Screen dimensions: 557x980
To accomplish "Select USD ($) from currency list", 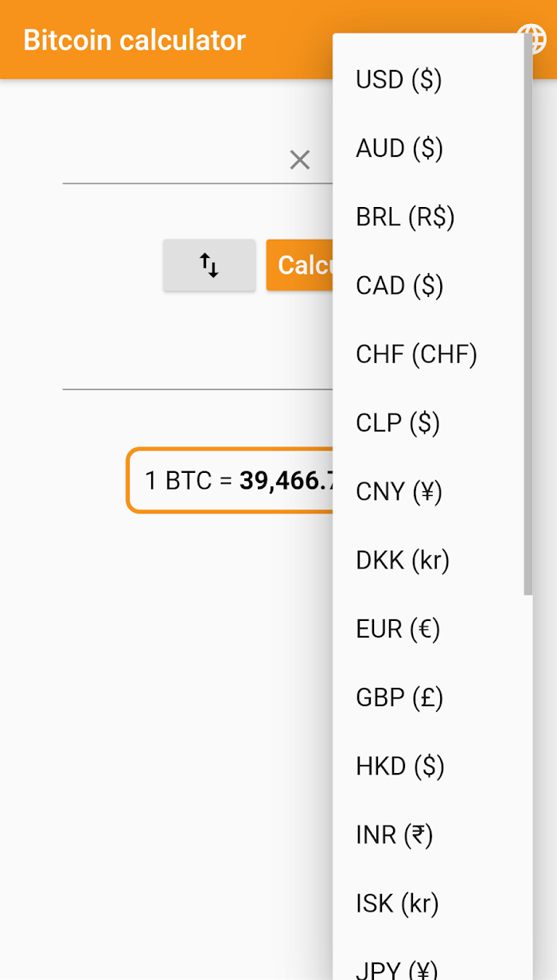I will pyautogui.click(x=399, y=80).
